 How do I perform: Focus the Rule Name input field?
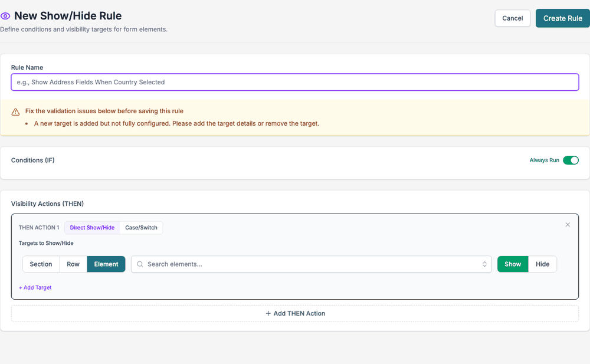295,82
